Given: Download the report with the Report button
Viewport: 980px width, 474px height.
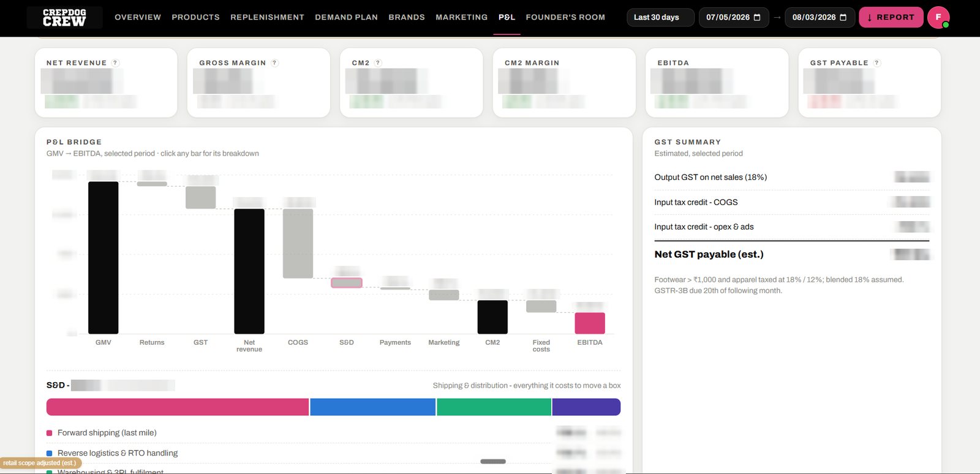Looking at the screenshot, I should [891, 17].
